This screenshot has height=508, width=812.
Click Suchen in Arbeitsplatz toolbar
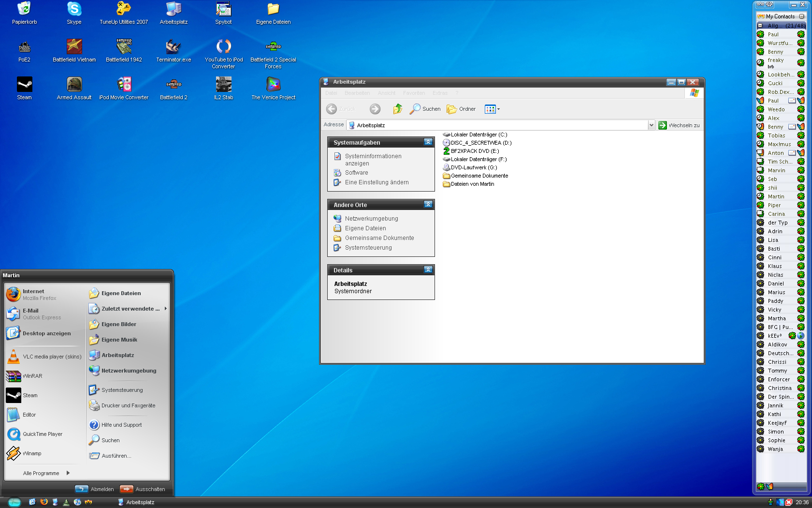(x=425, y=109)
